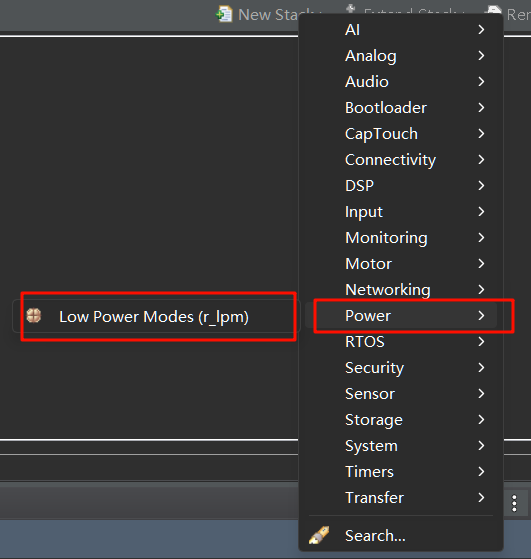Click Search... at the menu bottom
The width and height of the screenshot is (531, 559).
click(x=401, y=536)
